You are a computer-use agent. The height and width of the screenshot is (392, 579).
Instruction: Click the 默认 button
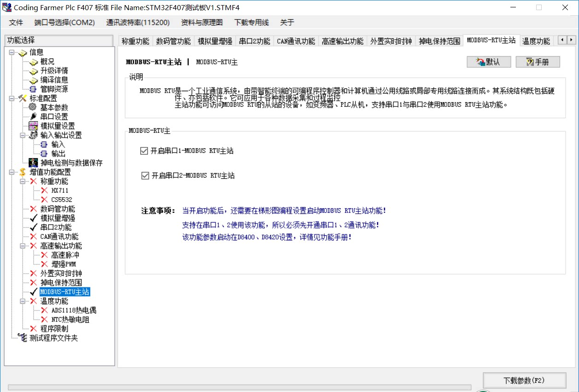click(x=489, y=62)
